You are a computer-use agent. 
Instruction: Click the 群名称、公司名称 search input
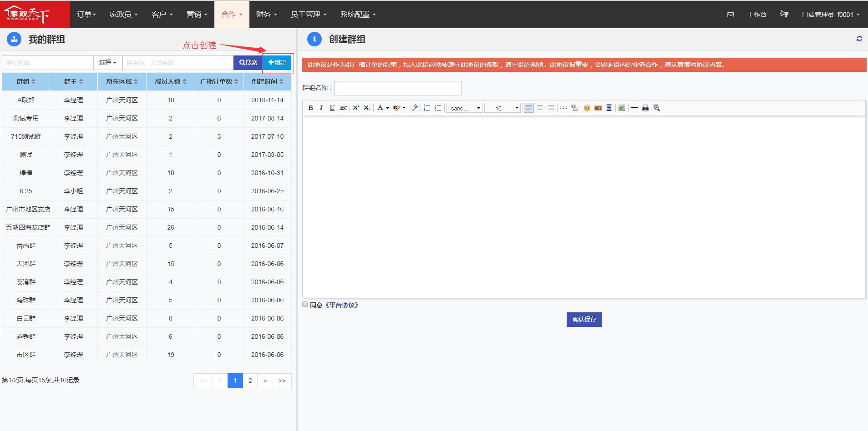click(178, 63)
